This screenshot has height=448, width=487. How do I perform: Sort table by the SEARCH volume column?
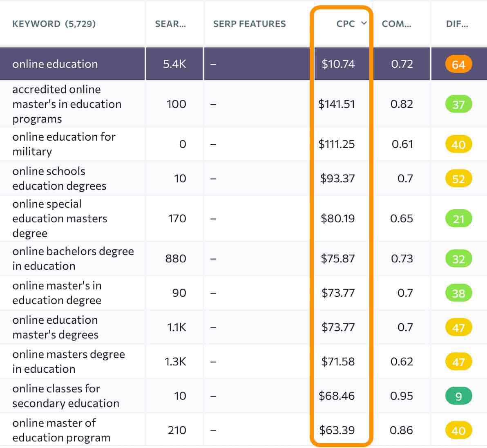(x=170, y=24)
